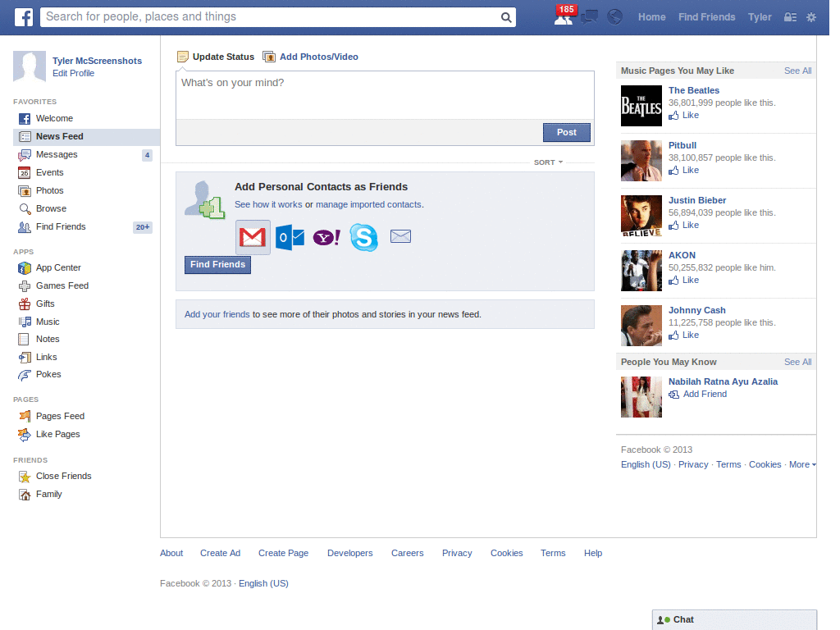Open 'manage imported contacts' link
Viewport: 840px width, 630px height.
[x=368, y=204]
